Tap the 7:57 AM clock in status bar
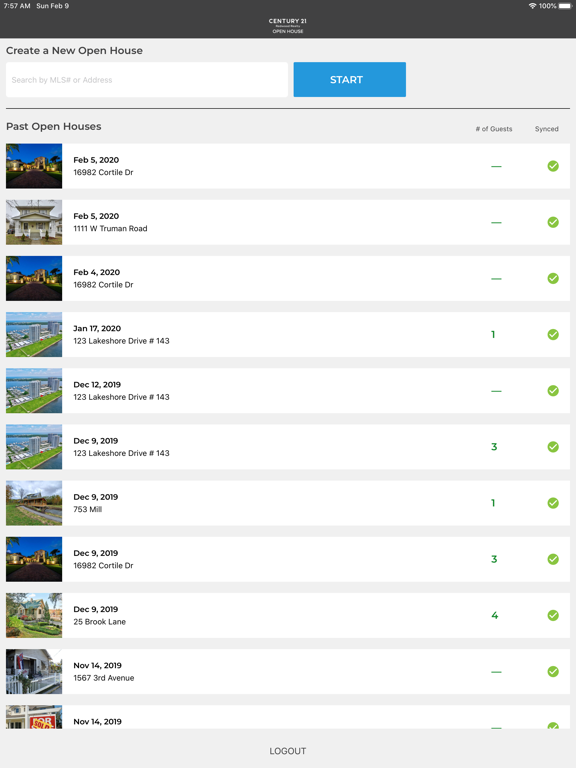 point(17,6)
